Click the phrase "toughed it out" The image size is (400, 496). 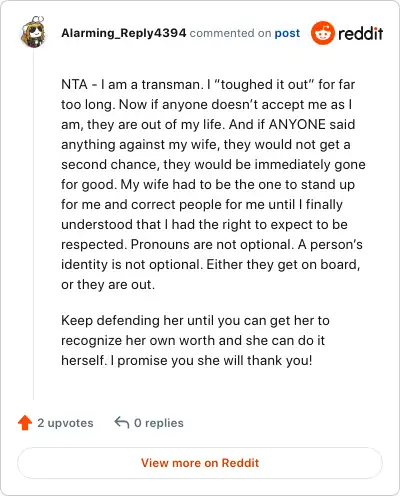coord(264,84)
